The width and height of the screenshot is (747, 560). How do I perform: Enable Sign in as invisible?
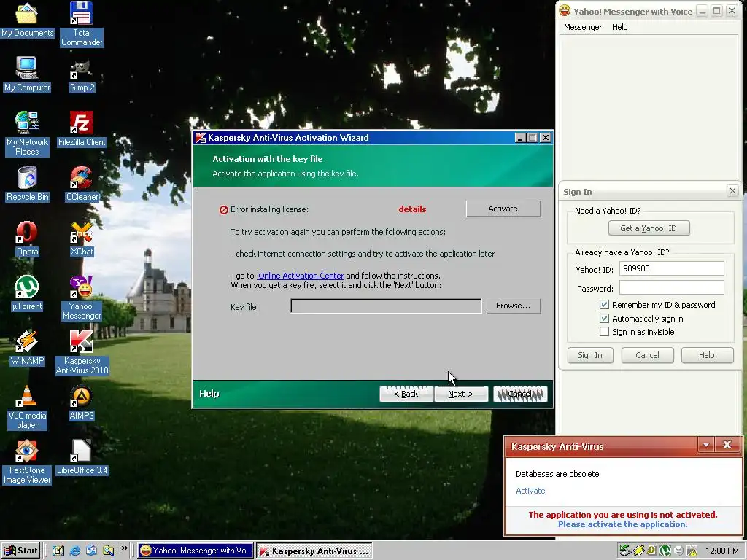pos(604,332)
